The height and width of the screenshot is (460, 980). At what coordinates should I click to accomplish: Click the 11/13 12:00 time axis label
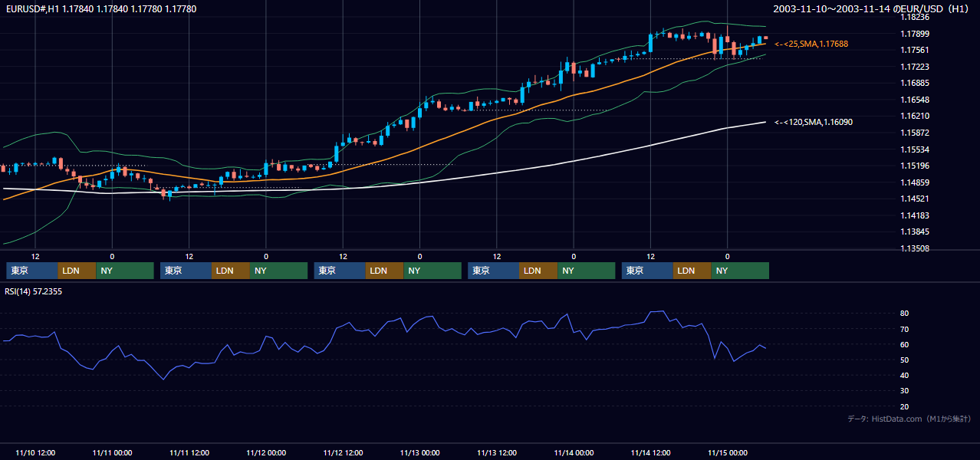tap(496, 452)
